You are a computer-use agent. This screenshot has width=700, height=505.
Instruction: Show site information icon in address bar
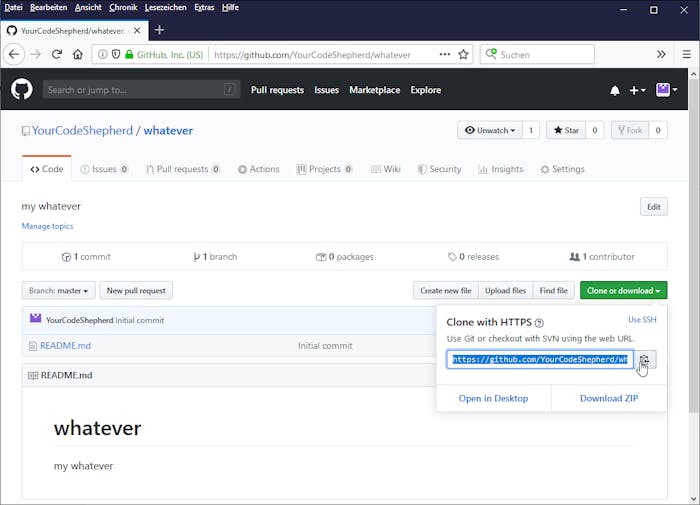(x=102, y=54)
